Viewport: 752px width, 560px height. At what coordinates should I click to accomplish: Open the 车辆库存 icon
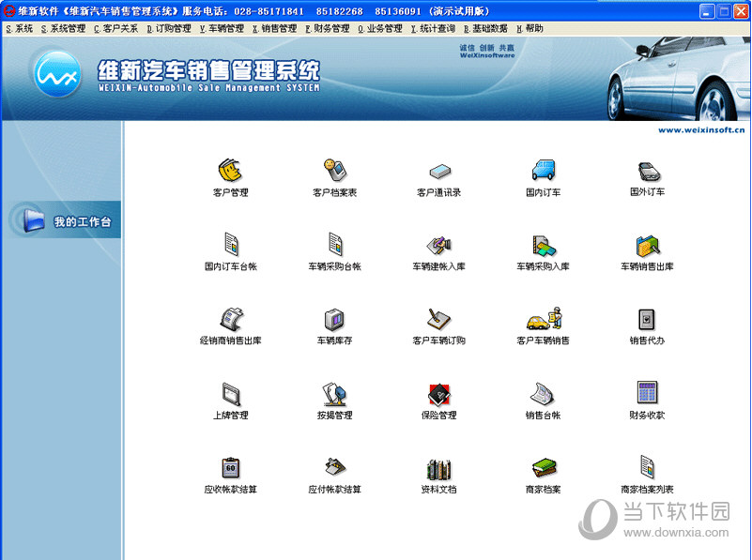pos(335,320)
